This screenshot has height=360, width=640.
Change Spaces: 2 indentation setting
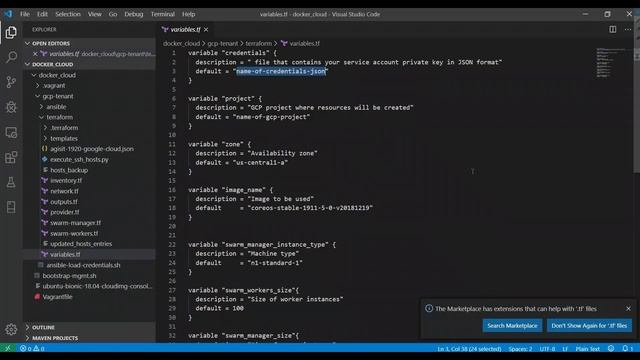[x=520, y=349]
